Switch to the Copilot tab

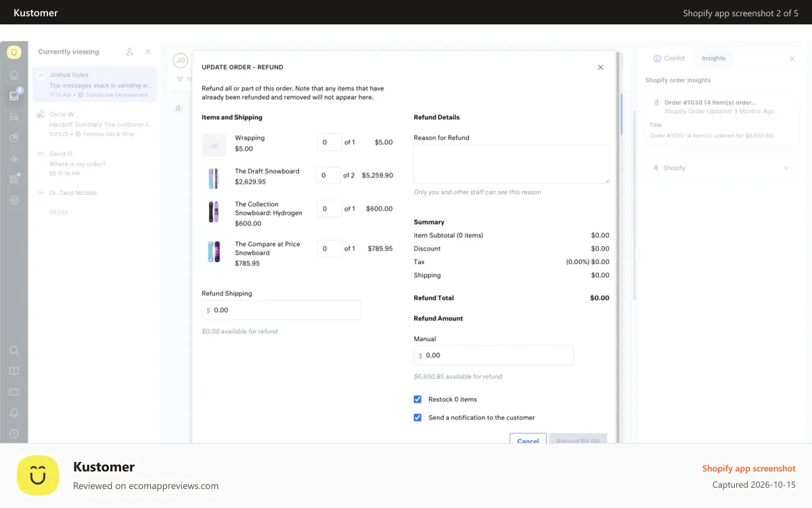[669, 58]
